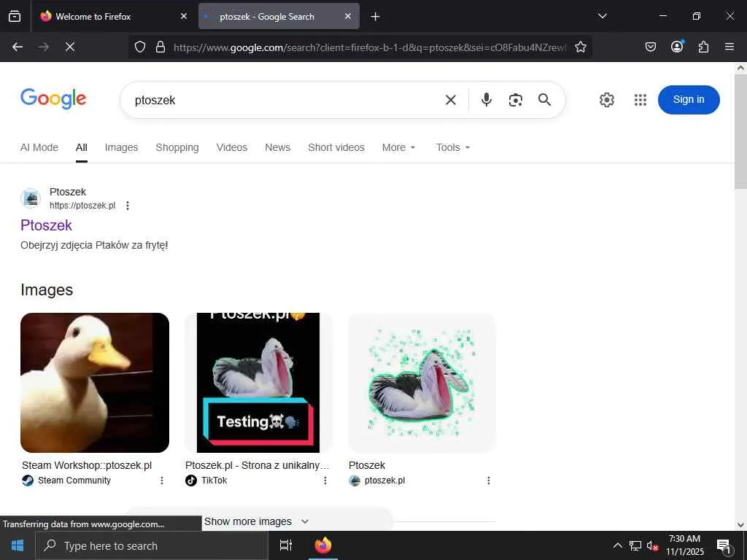View site security padlock information
Viewport: 747px width, 560px height.
(160, 47)
